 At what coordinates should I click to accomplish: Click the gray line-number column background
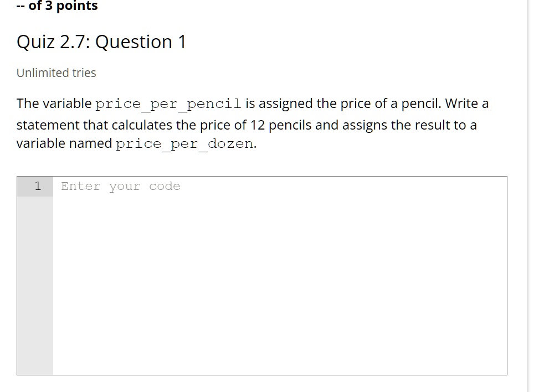point(35,305)
